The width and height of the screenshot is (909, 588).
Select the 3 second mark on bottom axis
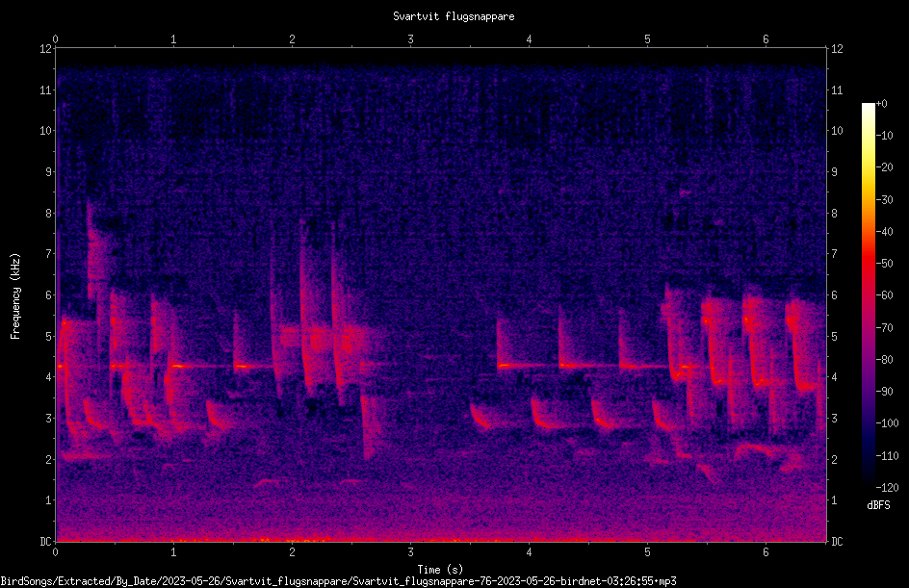pyautogui.click(x=410, y=552)
